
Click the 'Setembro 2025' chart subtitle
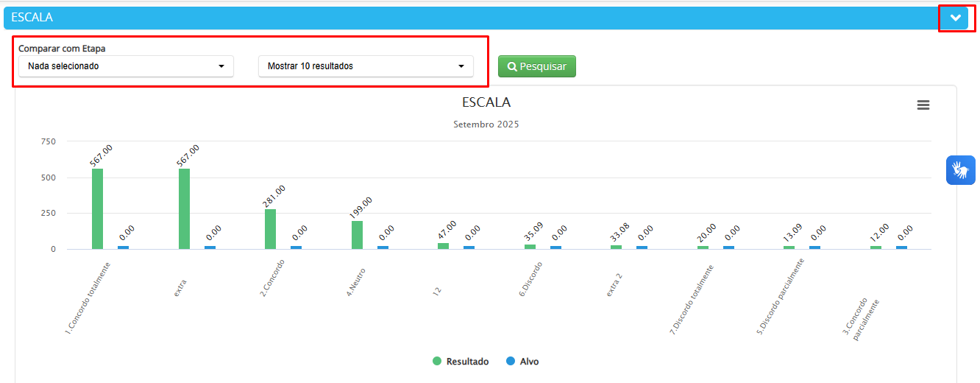[486, 124]
